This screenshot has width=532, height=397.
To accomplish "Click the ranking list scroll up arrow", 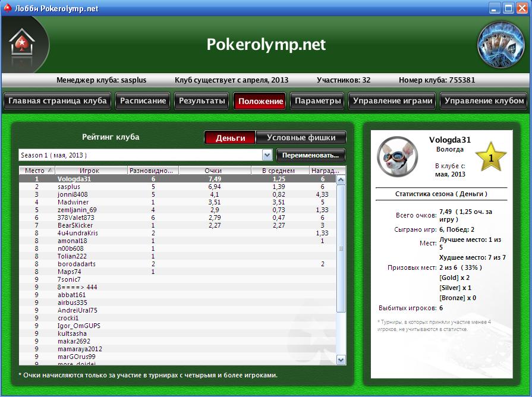I will point(341,180).
